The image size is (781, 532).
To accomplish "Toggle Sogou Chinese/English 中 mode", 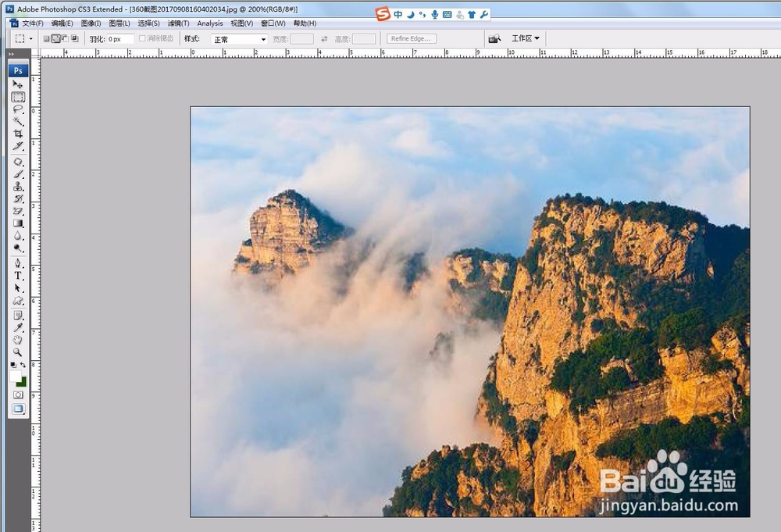I will 398,14.
